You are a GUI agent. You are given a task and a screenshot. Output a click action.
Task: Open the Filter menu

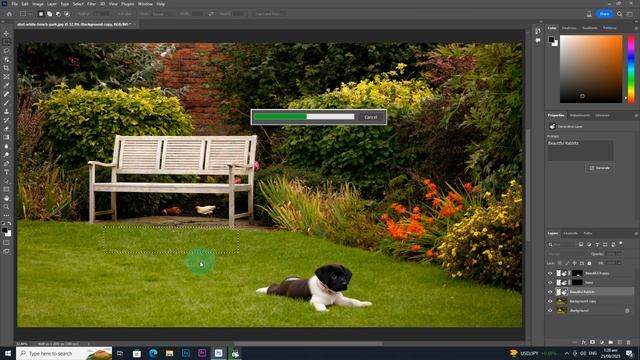point(91,4)
